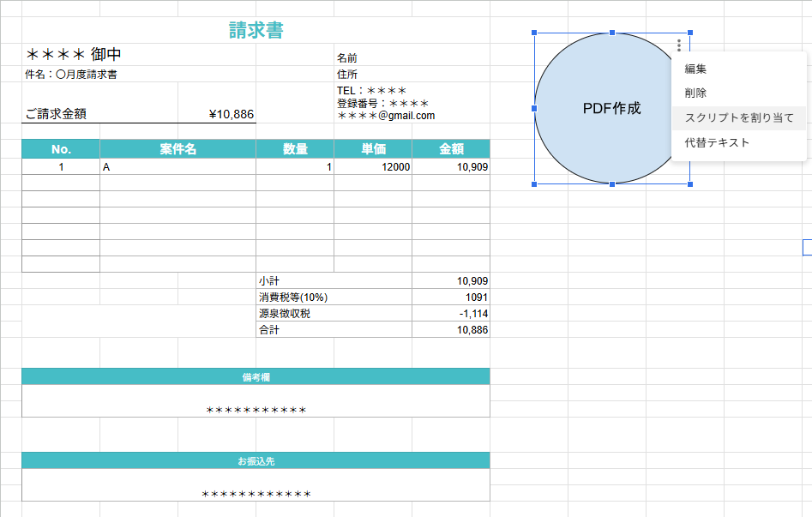Select 代替テキスト menu option
This screenshot has height=517, width=812.
[717, 142]
